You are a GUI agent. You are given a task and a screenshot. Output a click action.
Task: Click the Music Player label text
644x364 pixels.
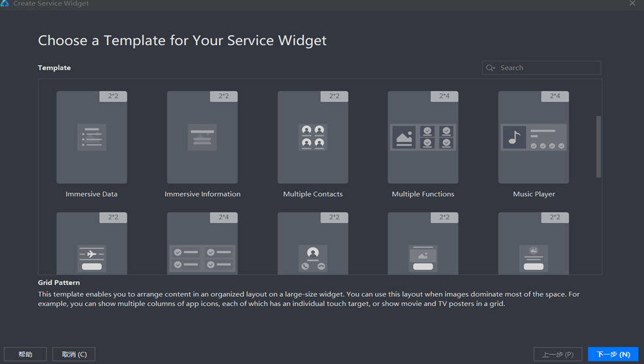[534, 194]
